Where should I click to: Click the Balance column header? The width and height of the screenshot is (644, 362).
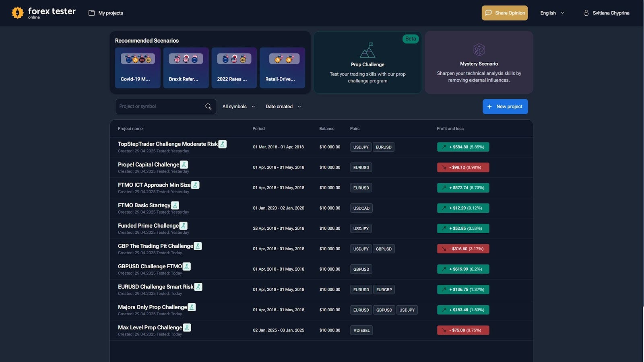(327, 129)
